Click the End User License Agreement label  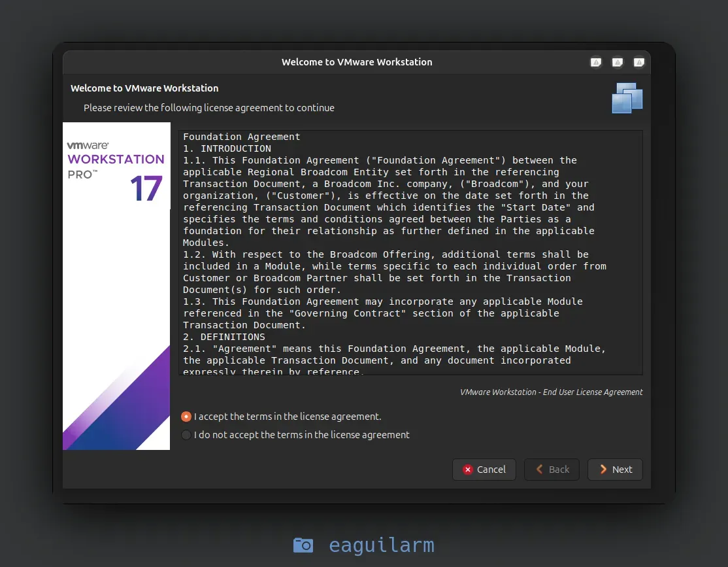(x=551, y=392)
